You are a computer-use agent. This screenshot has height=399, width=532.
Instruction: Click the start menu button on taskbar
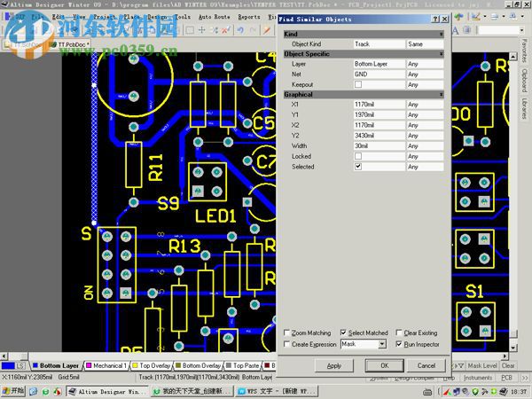coord(13,391)
